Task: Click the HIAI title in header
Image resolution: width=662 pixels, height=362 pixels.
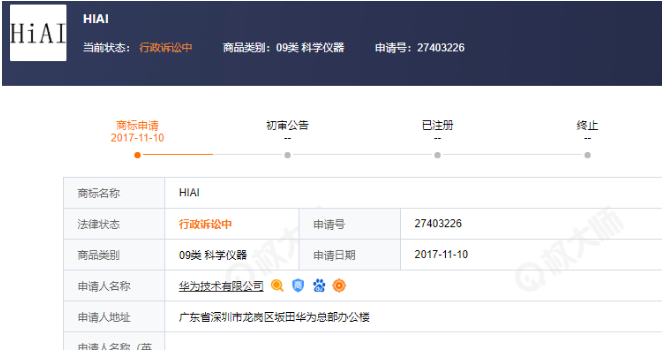Action: [x=96, y=19]
